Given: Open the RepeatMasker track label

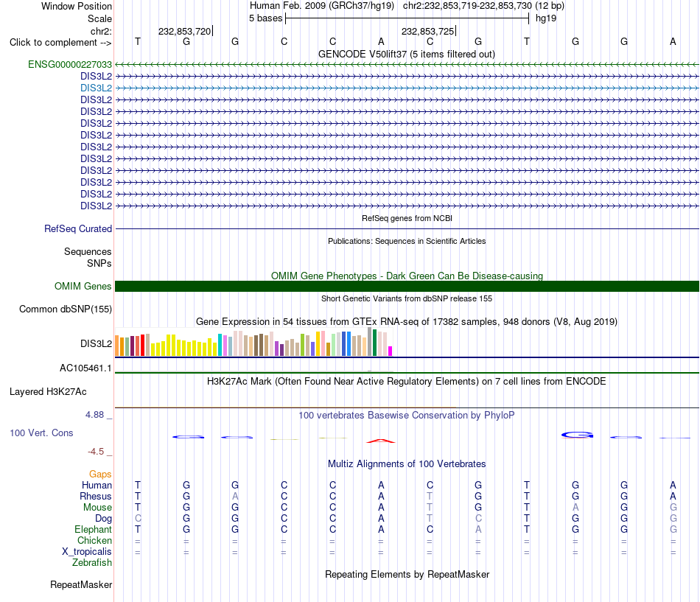Looking at the screenshot, I should [81, 584].
